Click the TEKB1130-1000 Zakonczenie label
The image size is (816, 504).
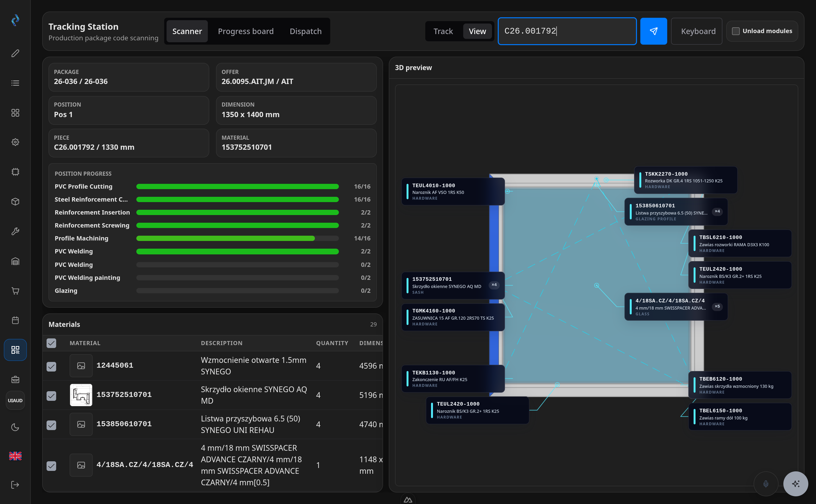click(453, 379)
